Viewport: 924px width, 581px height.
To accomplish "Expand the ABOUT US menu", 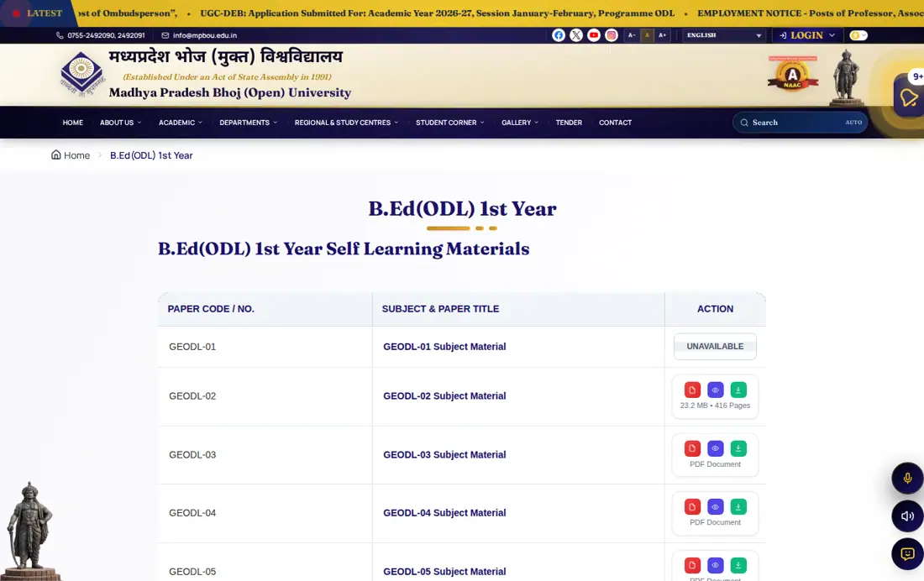I will click(x=120, y=123).
